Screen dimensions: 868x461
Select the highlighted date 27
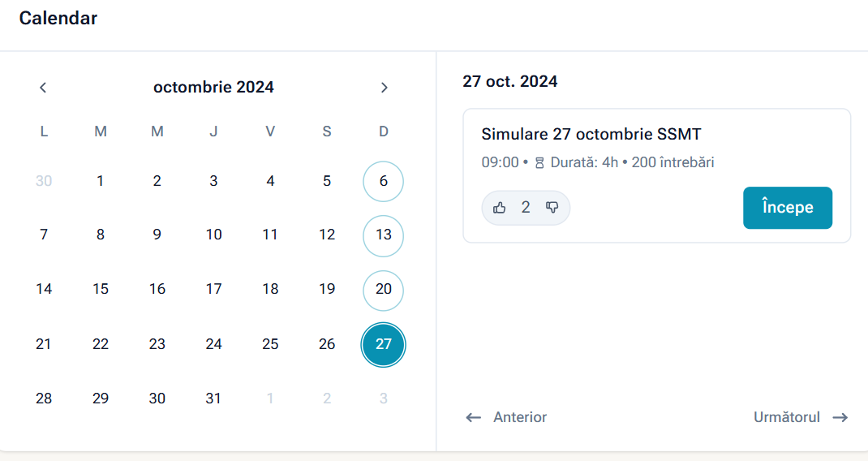pyautogui.click(x=384, y=344)
